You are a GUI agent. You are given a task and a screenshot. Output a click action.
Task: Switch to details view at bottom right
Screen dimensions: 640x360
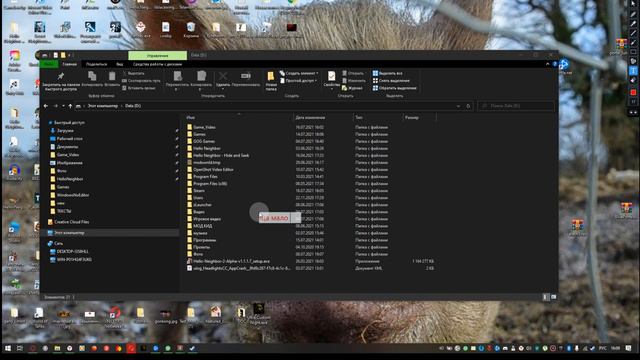pos(546,297)
